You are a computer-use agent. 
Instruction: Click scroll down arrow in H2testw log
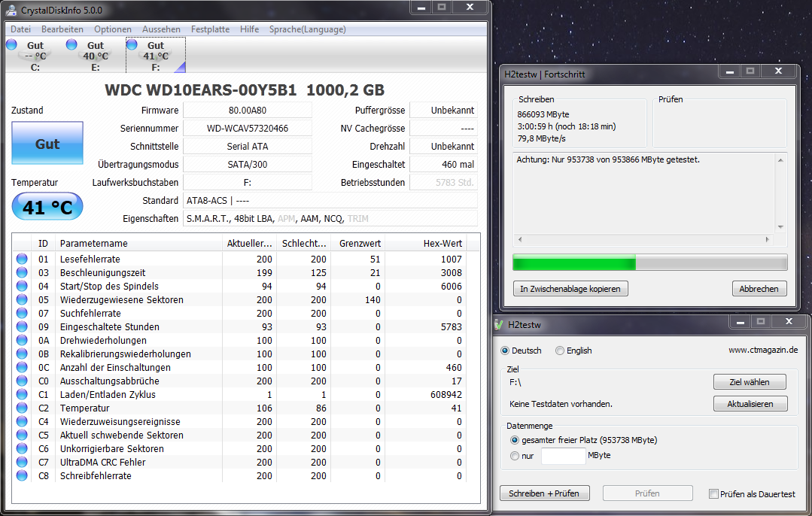click(780, 226)
